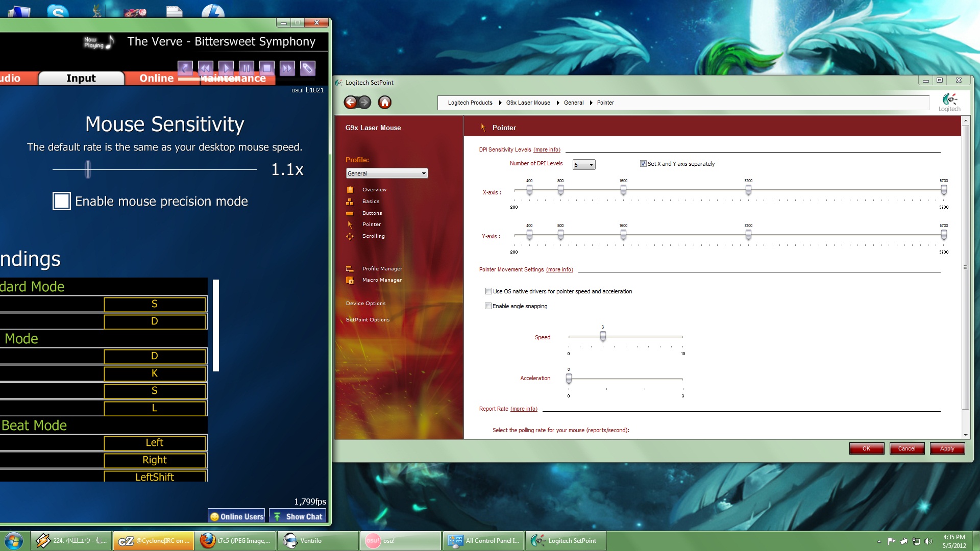Click the Logitech logo in SetPoint
The width and height of the screenshot is (980, 551).
click(949, 102)
